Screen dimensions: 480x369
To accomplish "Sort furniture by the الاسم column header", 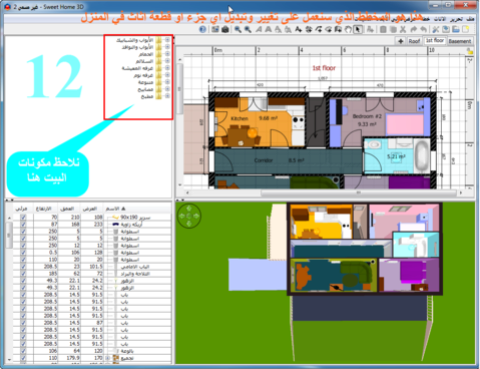I will click(x=115, y=209).
